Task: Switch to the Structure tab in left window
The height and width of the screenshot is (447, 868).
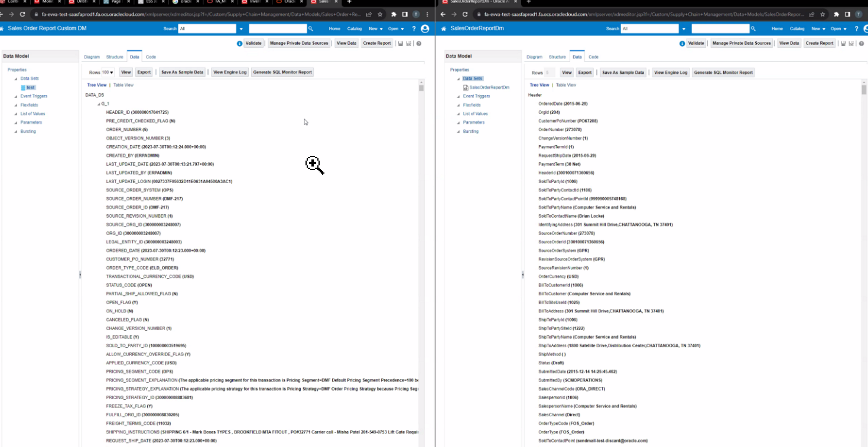Action: click(115, 57)
